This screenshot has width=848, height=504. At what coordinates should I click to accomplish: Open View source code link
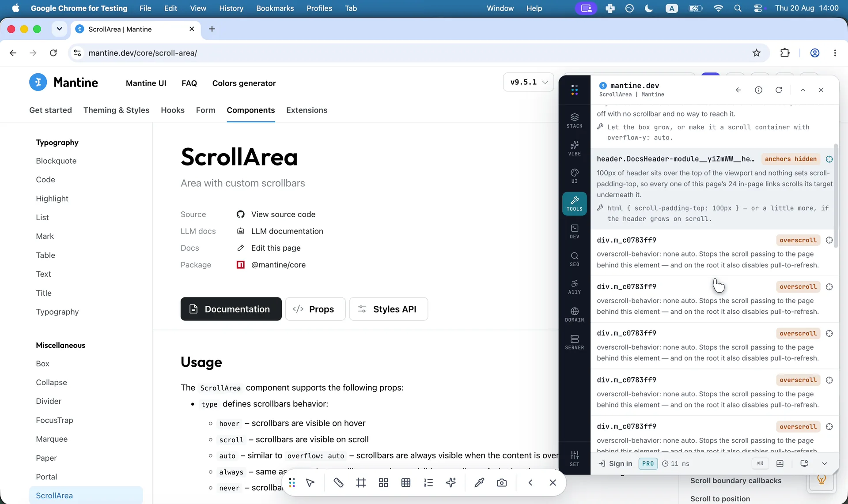click(283, 214)
